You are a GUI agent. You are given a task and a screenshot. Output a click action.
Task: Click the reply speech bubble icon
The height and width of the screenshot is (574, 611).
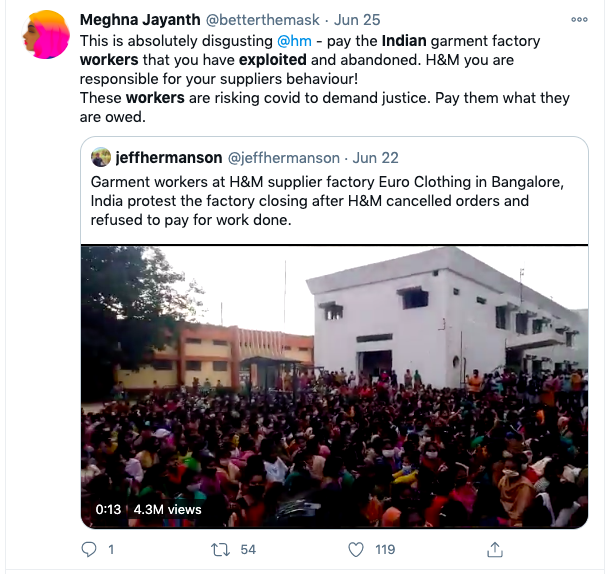[88, 549]
